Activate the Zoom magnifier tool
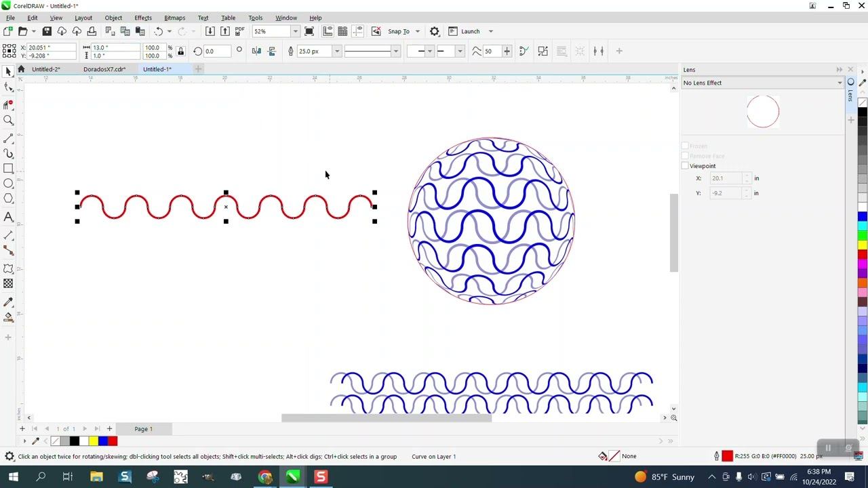Image resolution: width=868 pixels, height=488 pixels. pyautogui.click(x=8, y=121)
